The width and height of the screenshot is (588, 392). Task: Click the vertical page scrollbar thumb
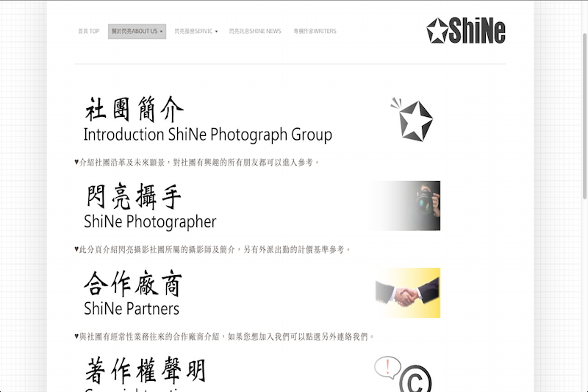tap(584, 116)
